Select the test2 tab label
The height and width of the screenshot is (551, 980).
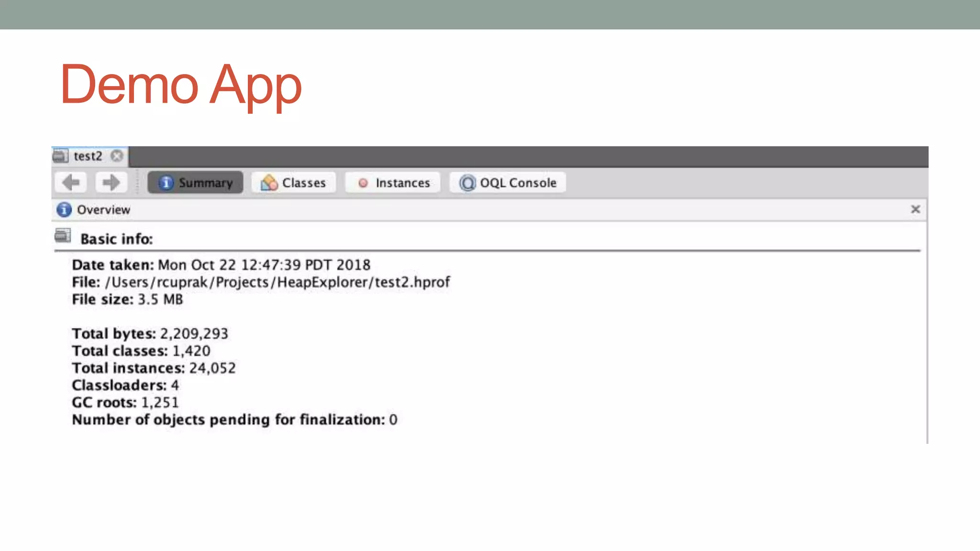click(x=88, y=156)
